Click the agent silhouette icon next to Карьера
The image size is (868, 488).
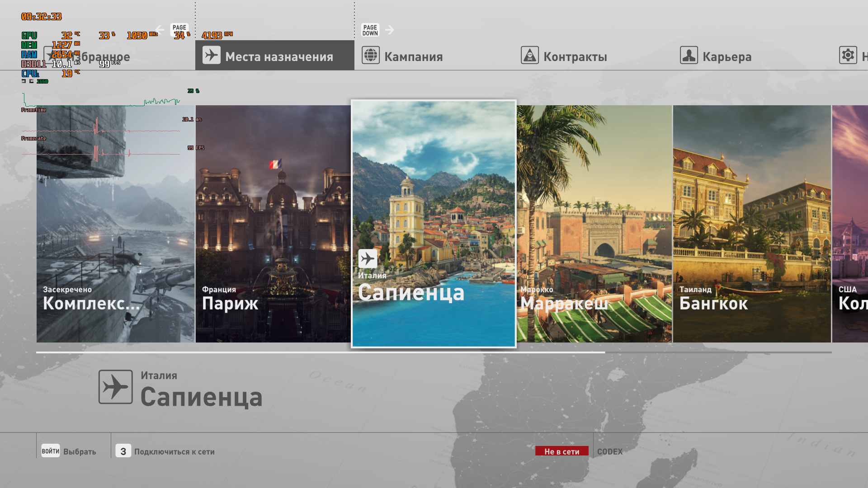(x=689, y=55)
